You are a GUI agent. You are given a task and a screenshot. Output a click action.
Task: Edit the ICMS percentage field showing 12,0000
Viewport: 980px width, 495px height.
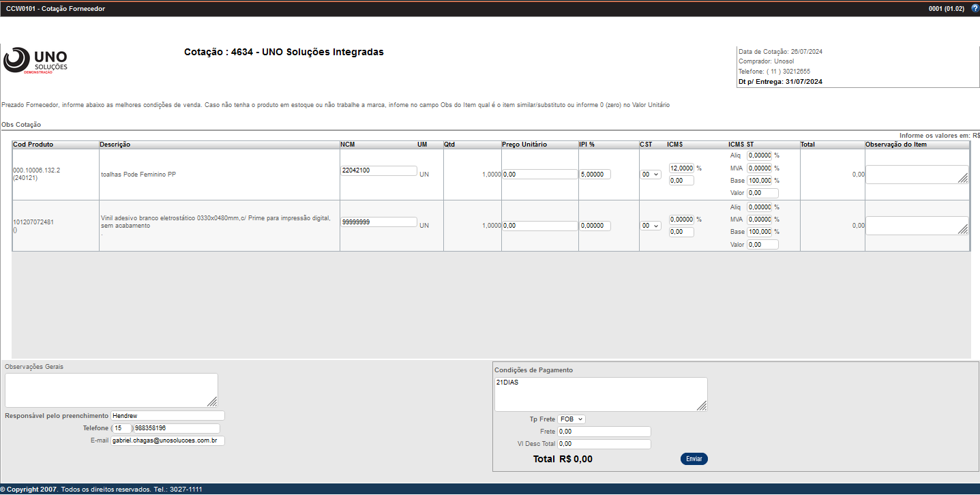click(x=681, y=168)
